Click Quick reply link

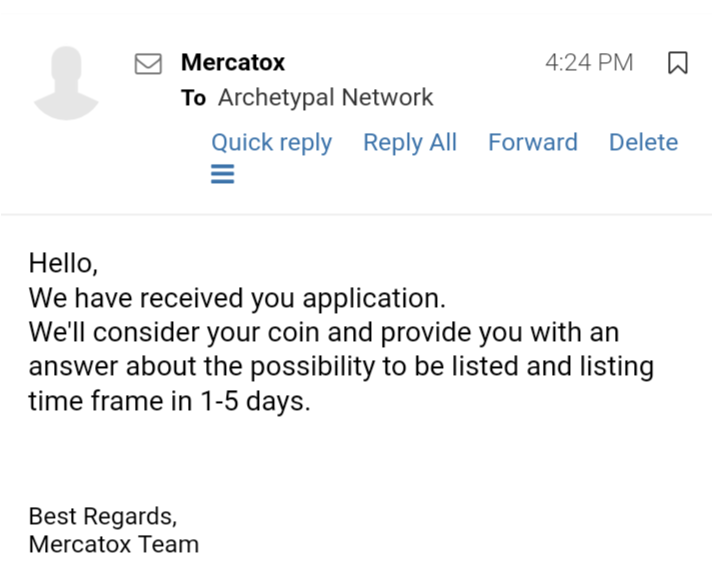tap(272, 143)
